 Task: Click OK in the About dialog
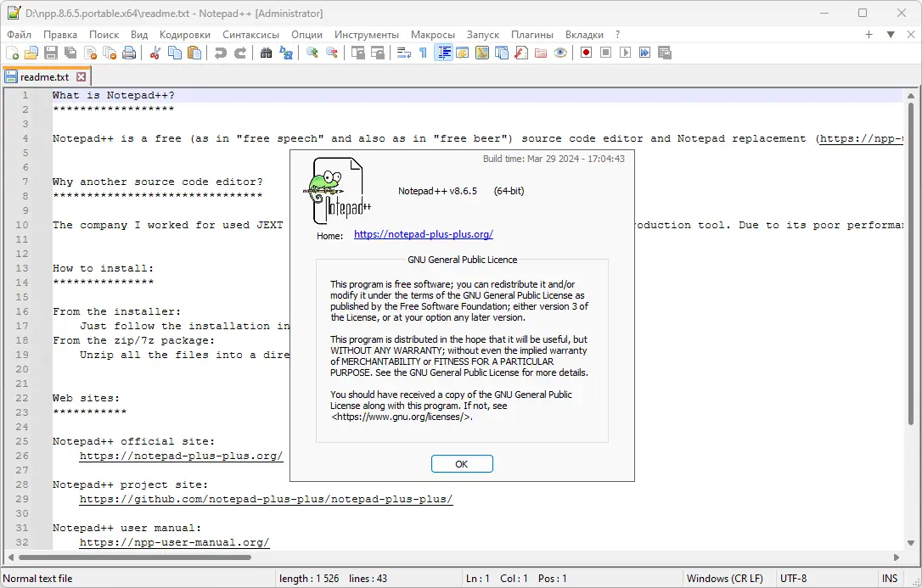(462, 464)
